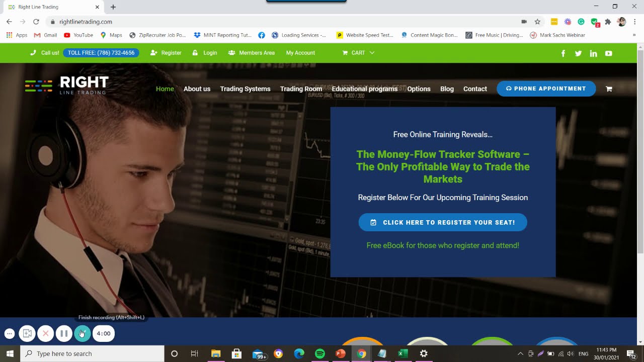
Task: Open the Excel taskbar icon
Action: 403,353
